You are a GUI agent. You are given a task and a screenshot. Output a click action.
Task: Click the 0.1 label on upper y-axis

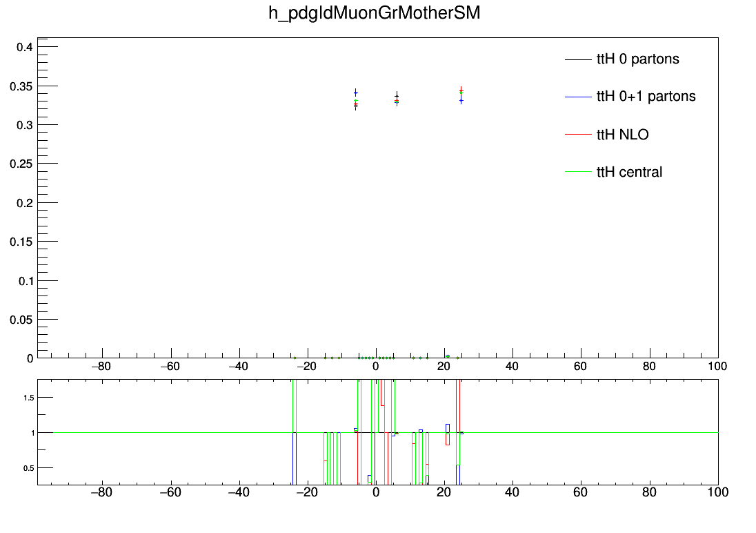(26, 281)
